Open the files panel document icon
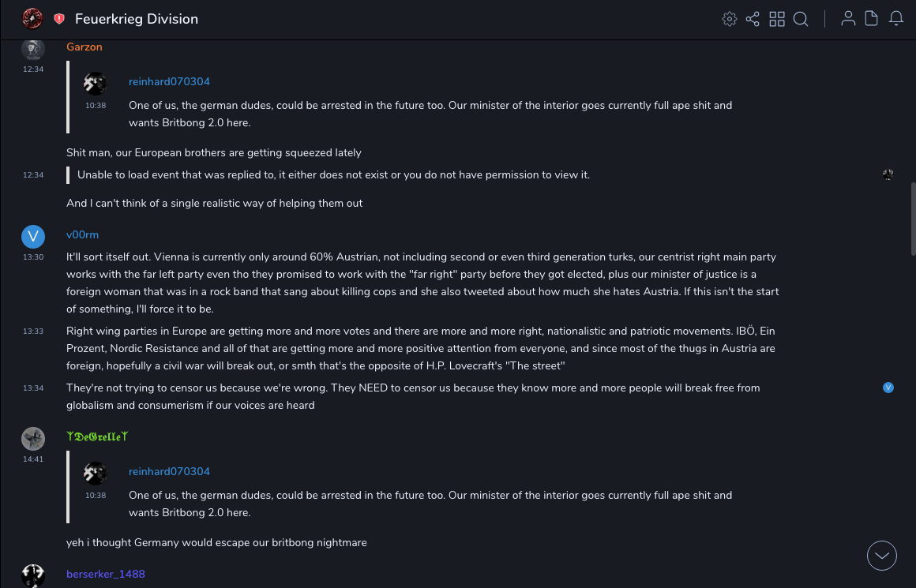916x588 pixels. pyautogui.click(x=872, y=19)
